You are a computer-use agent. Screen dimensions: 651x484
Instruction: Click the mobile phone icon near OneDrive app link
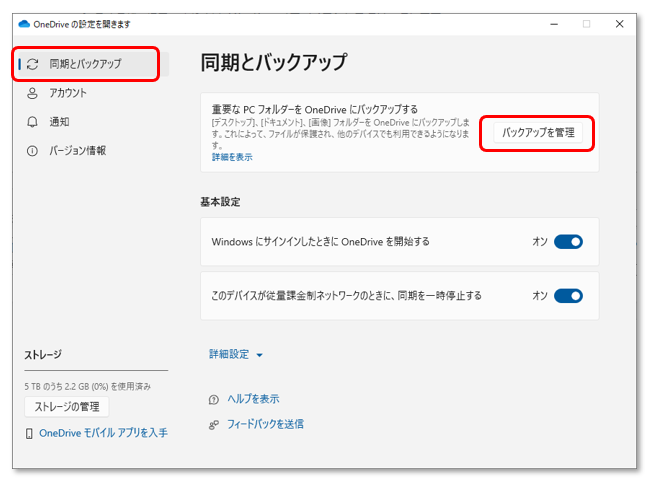point(29,434)
